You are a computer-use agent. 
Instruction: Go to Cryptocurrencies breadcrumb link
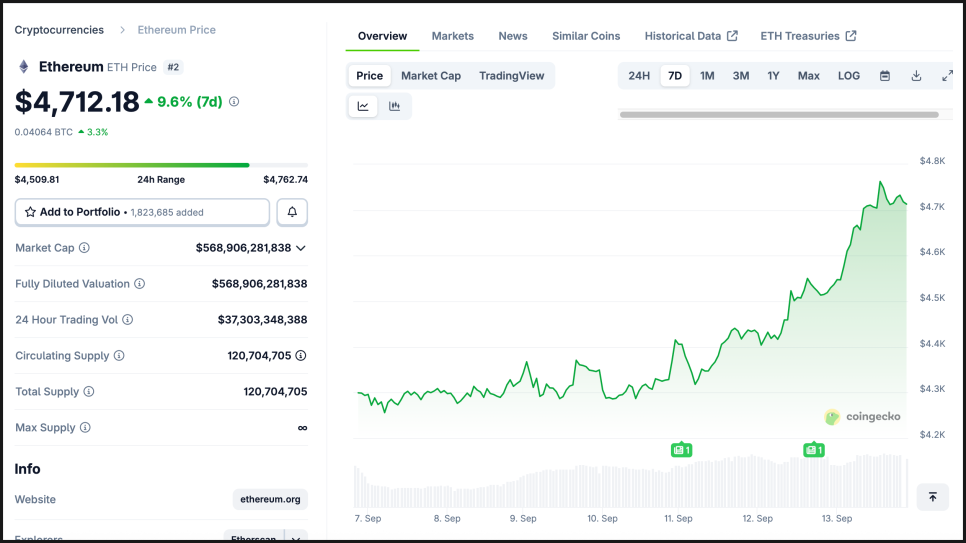[x=59, y=30]
